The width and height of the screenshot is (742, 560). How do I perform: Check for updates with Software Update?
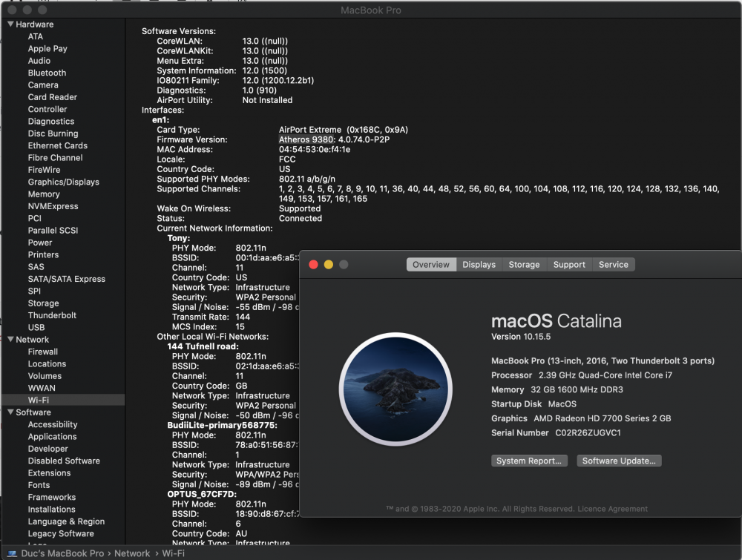click(619, 461)
